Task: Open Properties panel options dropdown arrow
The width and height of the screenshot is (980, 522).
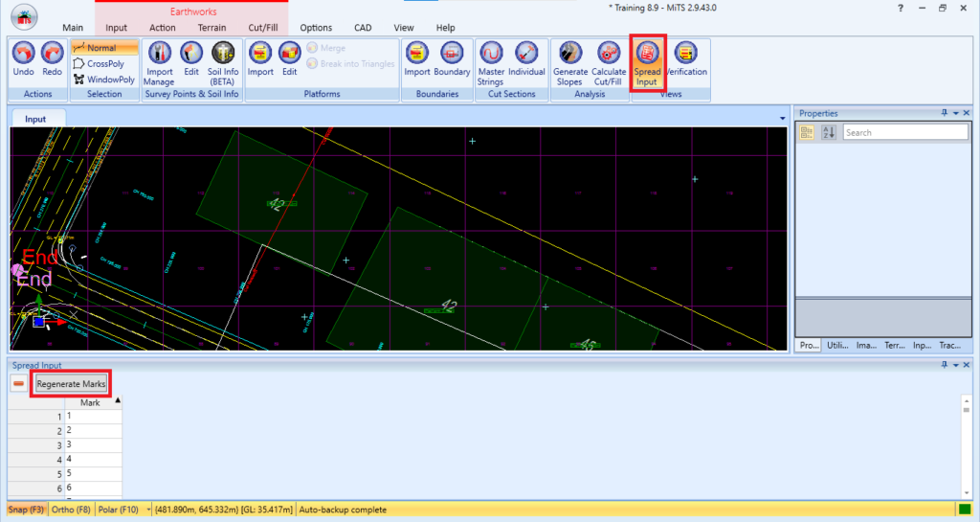Action: coord(956,113)
